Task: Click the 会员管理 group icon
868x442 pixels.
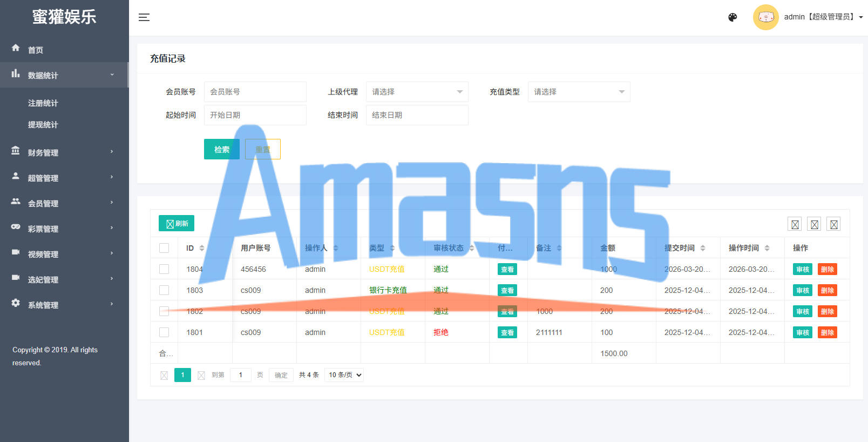Action: (16, 202)
